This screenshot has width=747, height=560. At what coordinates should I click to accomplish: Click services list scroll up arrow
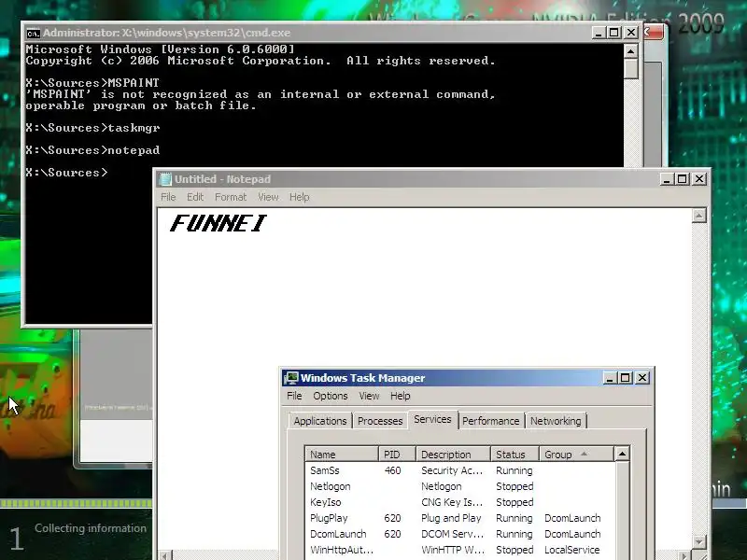[622, 454]
